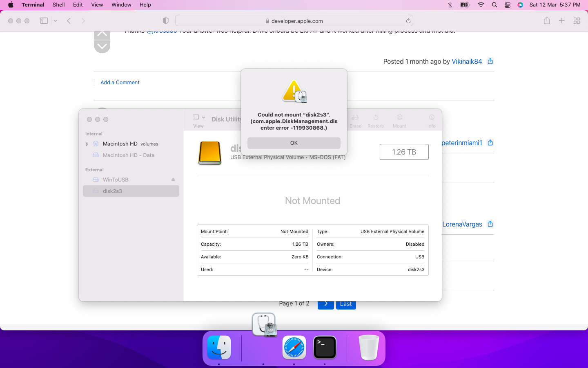Open the Disk Utility View dropdown
Image resolution: width=588 pixels, height=368 pixels.
pos(198,117)
